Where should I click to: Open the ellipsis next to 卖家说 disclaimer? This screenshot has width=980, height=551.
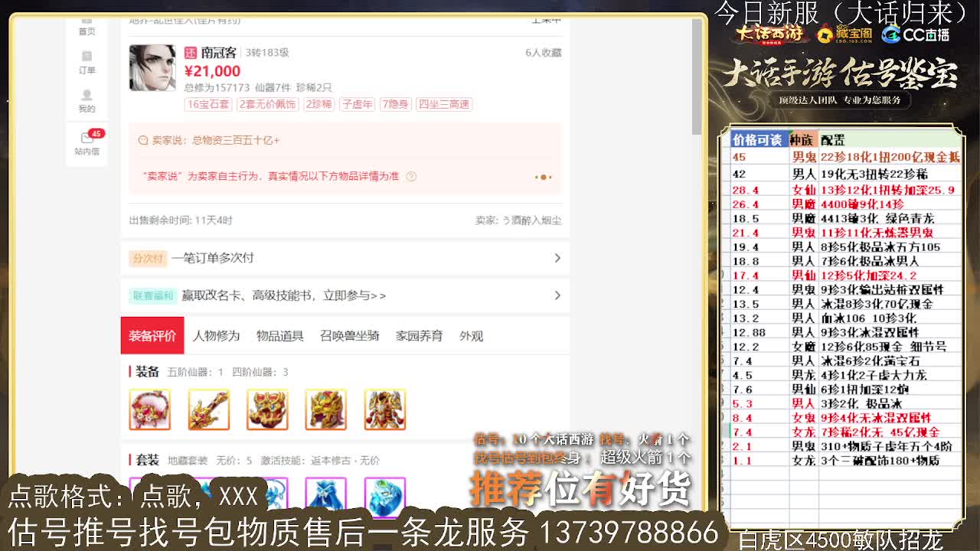543,175
